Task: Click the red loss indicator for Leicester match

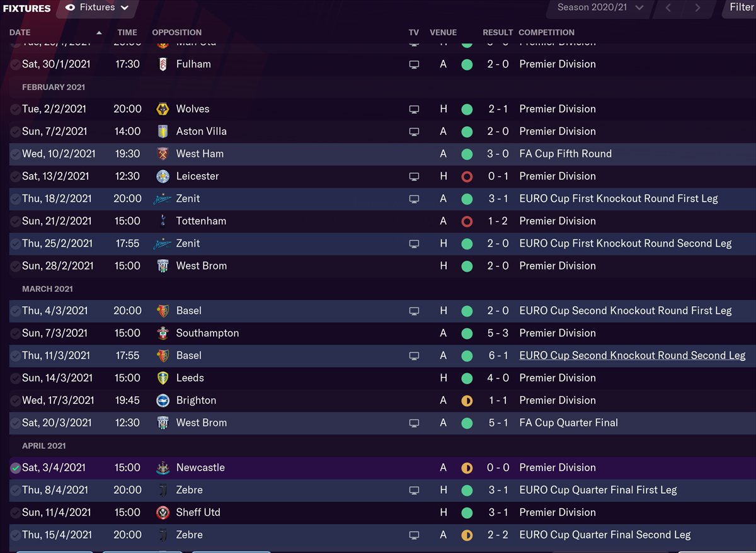Action: pos(467,176)
